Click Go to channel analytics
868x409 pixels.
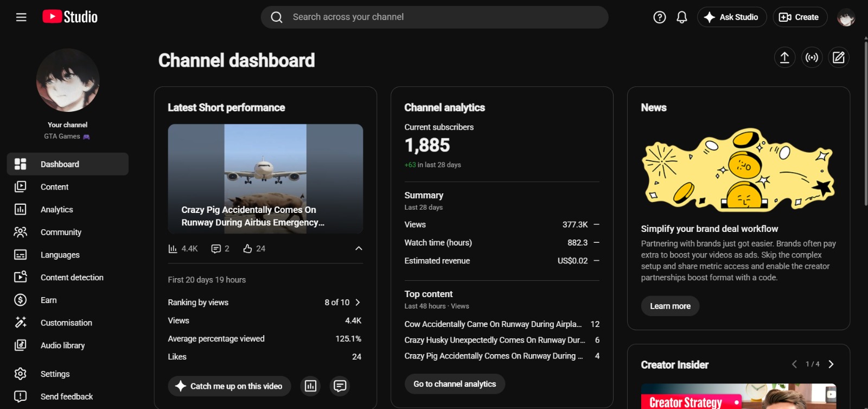point(455,384)
